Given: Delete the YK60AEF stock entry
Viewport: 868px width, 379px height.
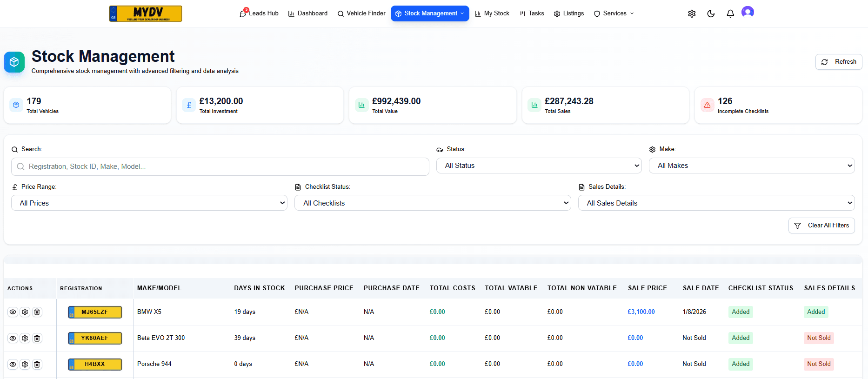Looking at the screenshot, I should (x=37, y=338).
